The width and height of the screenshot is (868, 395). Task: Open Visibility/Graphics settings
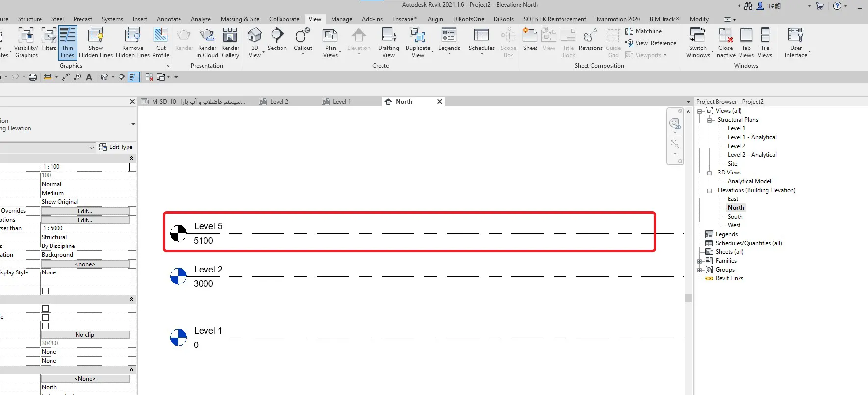click(26, 43)
